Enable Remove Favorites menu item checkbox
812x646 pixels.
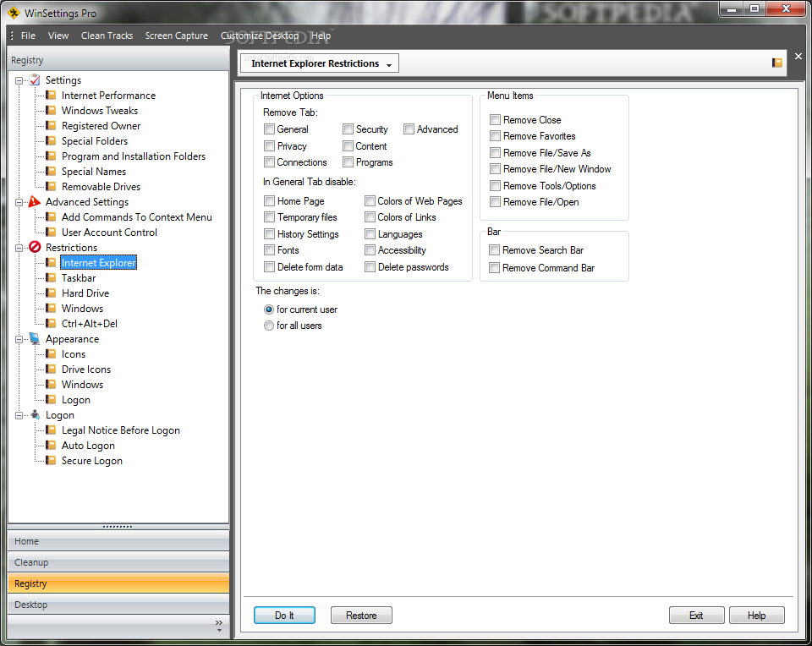495,136
